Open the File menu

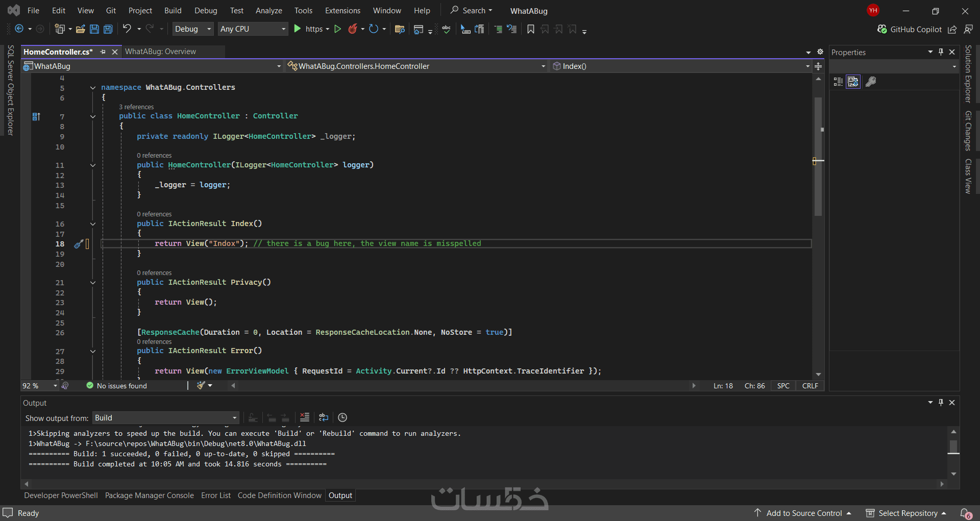pos(33,11)
